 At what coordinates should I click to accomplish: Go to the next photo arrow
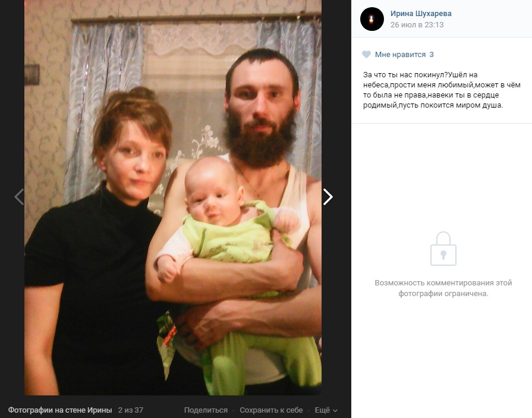(x=328, y=197)
